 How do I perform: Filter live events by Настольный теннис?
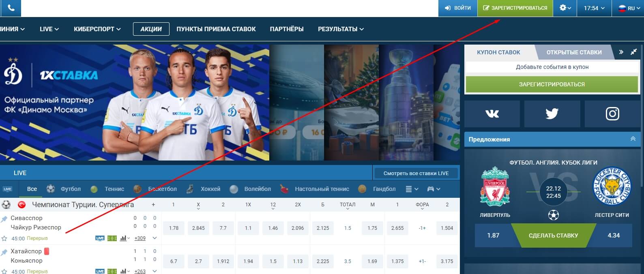pyautogui.click(x=315, y=189)
